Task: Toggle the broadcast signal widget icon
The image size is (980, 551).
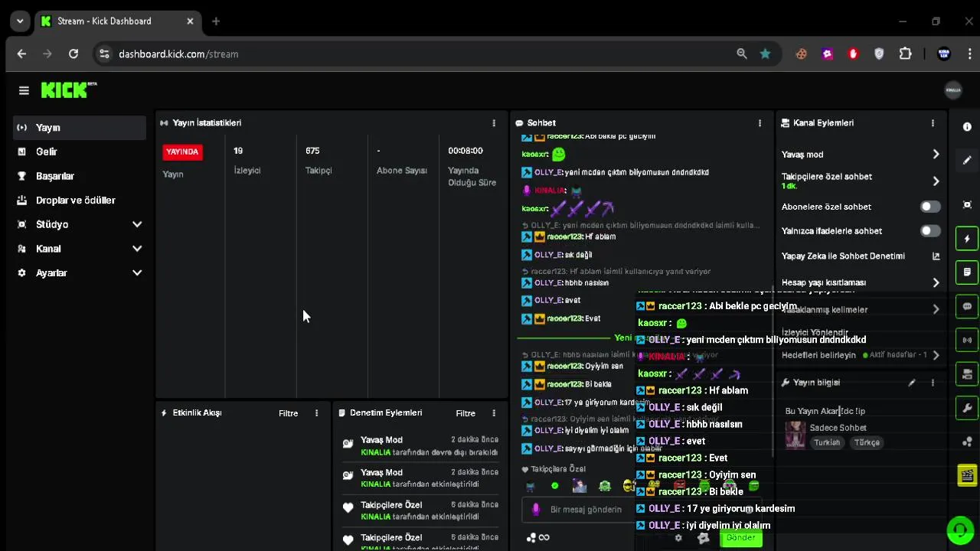Action: click(967, 340)
